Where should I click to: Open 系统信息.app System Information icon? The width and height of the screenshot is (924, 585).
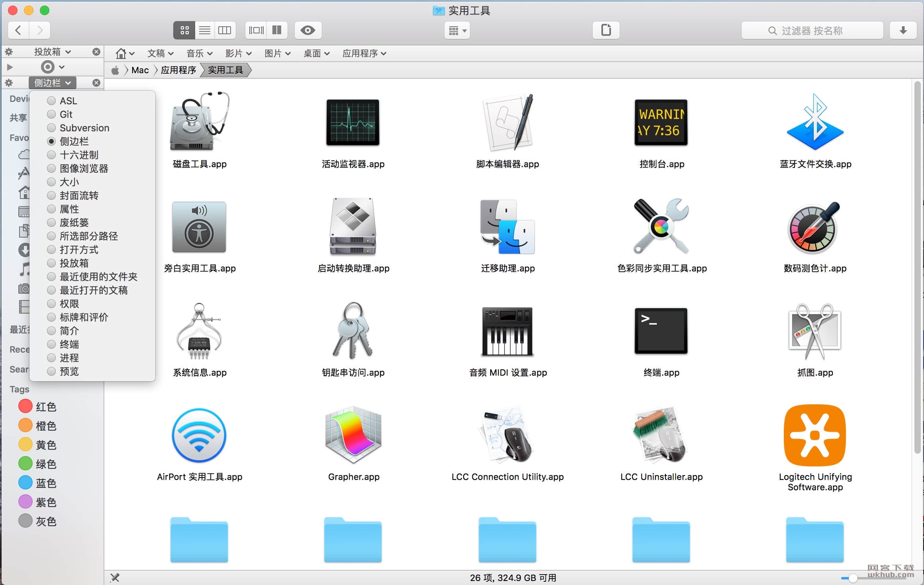(199, 331)
